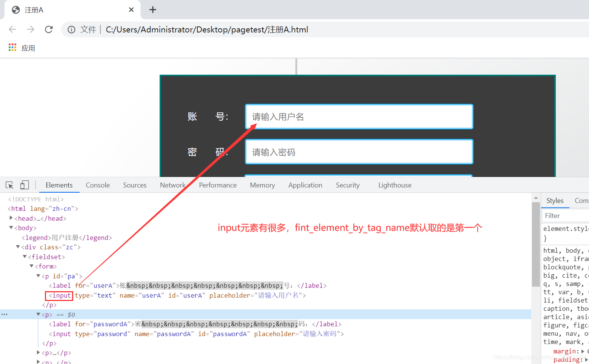Open the Sources tab
Screen dimensions: 589x364
pyautogui.click(x=135, y=185)
